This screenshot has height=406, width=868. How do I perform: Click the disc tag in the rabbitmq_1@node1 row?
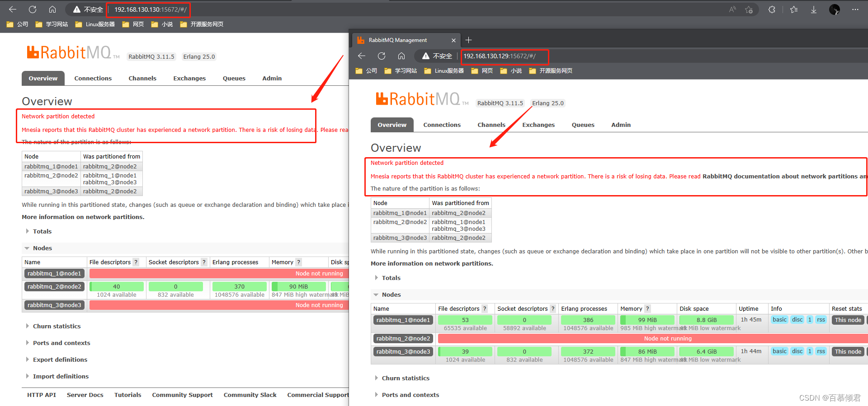point(797,320)
